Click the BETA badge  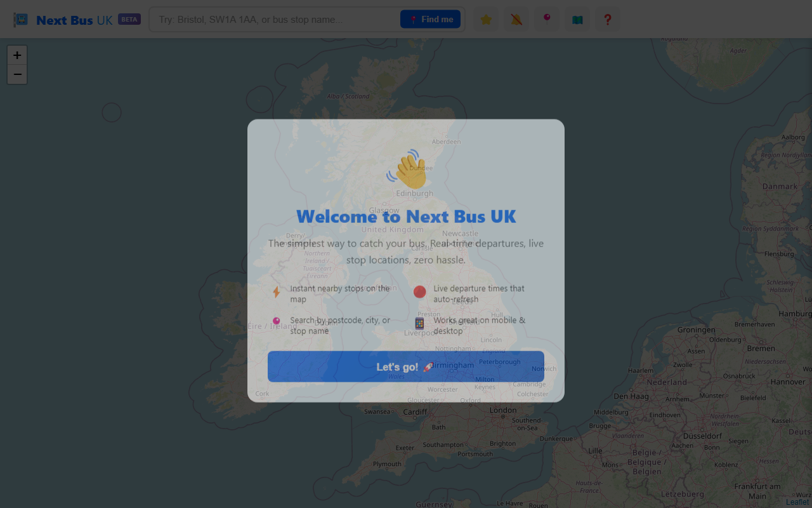pyautogui.click(x=129, y=19)
